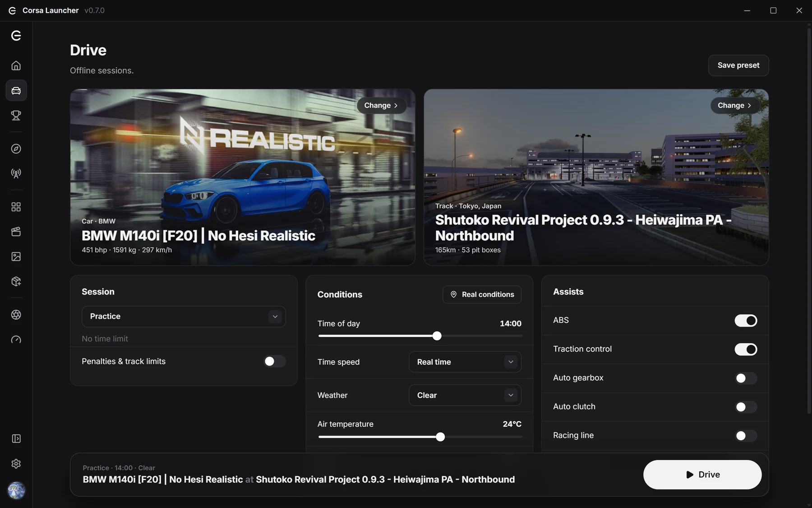Toggle ABS assist off
The height and width of the screenshot is (508, 812).
(x=746, y=321)
